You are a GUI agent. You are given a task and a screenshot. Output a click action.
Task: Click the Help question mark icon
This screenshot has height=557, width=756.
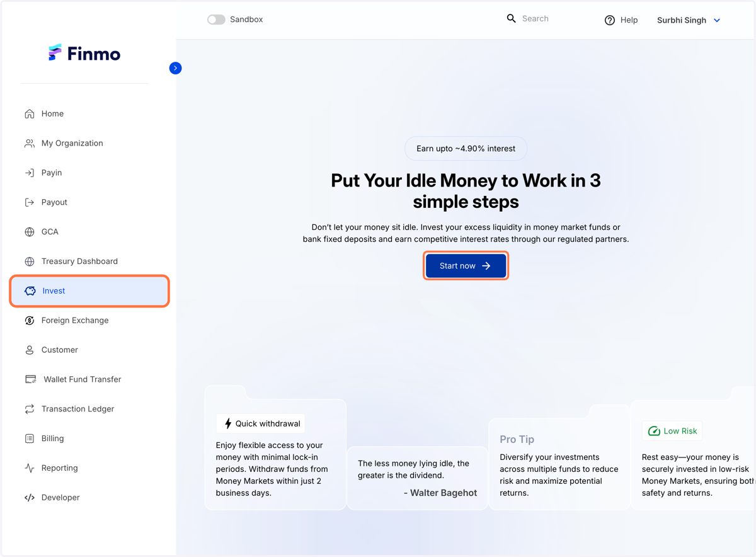tap(610, 20)
